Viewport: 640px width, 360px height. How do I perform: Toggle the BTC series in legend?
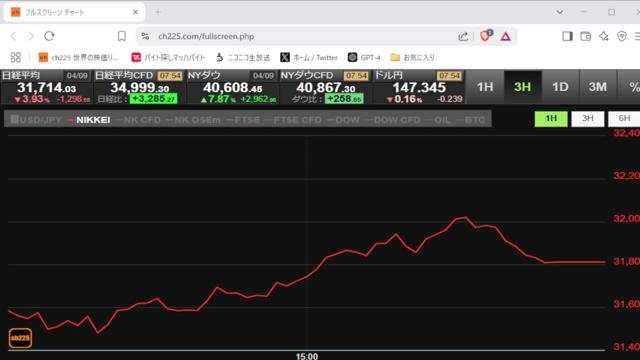point(470,120)
